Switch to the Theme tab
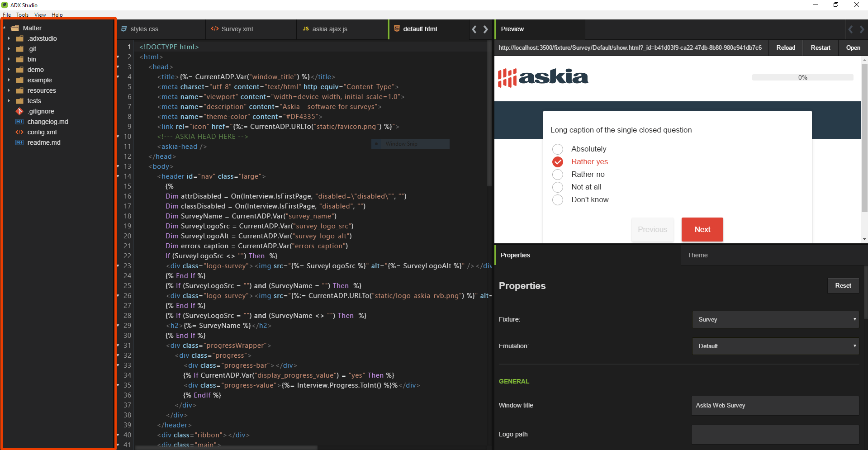This screenshot has height=450, width=868. coord(697,255)
